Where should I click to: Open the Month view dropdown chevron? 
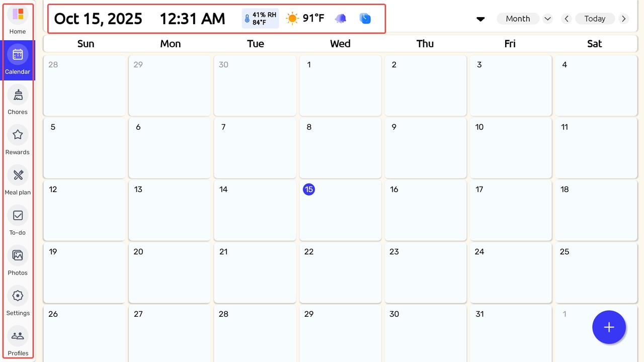pyautogui.click(x=547, y=19)
